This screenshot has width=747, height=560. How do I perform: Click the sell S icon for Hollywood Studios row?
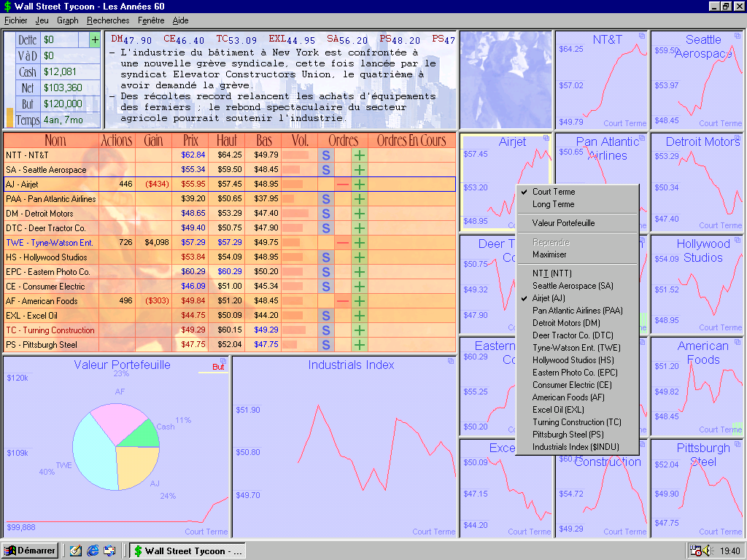click(x=326, y=257)
